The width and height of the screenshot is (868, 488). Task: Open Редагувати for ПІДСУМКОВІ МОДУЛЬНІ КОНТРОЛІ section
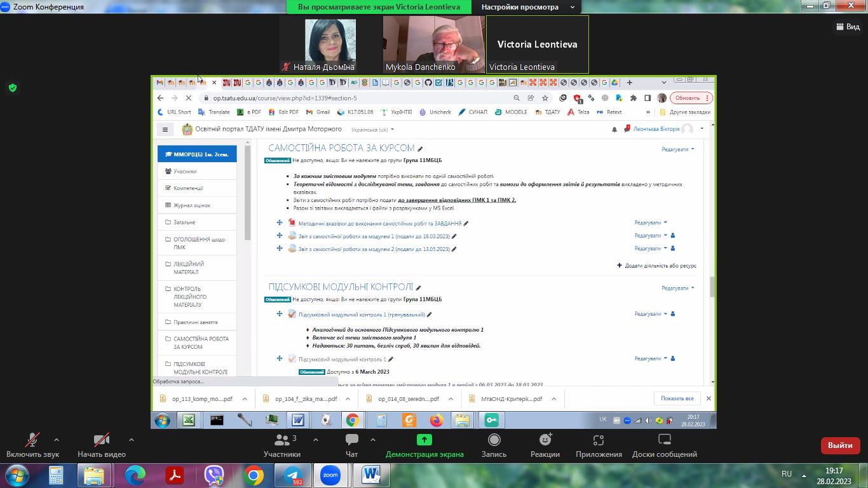[x=677, y=288]
